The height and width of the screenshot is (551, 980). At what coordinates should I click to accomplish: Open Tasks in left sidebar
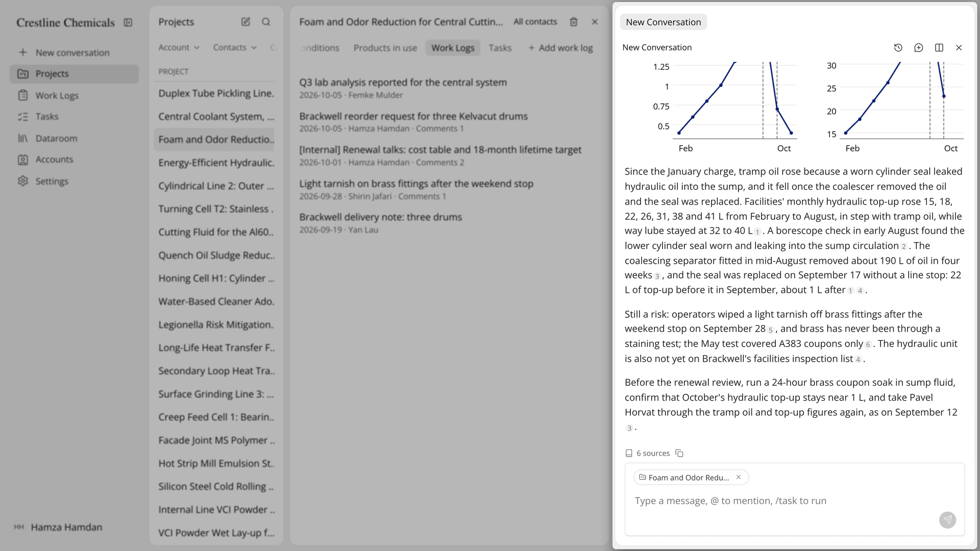(74, 116)
